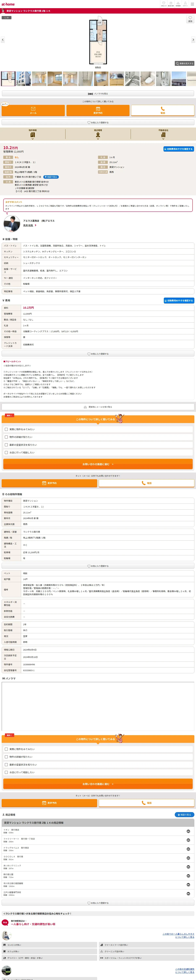This screenshot has height=980, width=196.
Task: Check 実際に物件をみてみたい in form below パノラマ
Action: 6,749
